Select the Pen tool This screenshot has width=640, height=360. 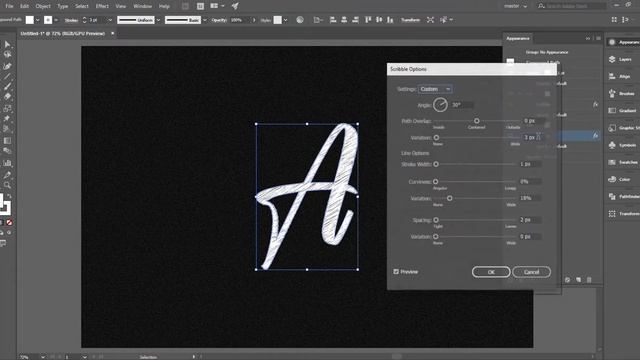click(x=7, y=66)
